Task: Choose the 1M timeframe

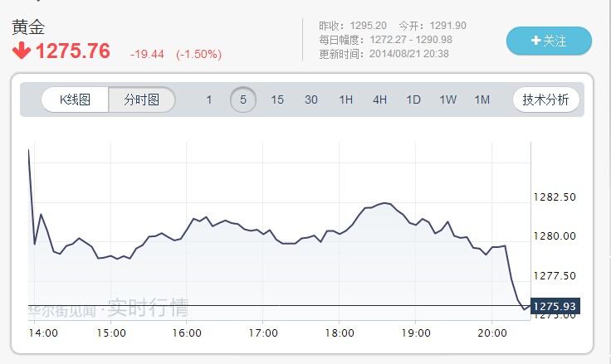Action: pos(482,100)
